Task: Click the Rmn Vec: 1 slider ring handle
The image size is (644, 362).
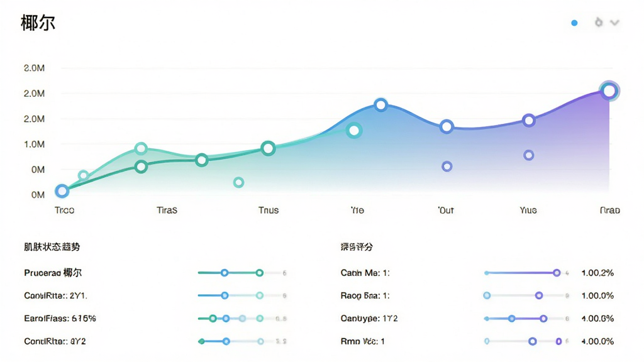Action: point(532,341)
